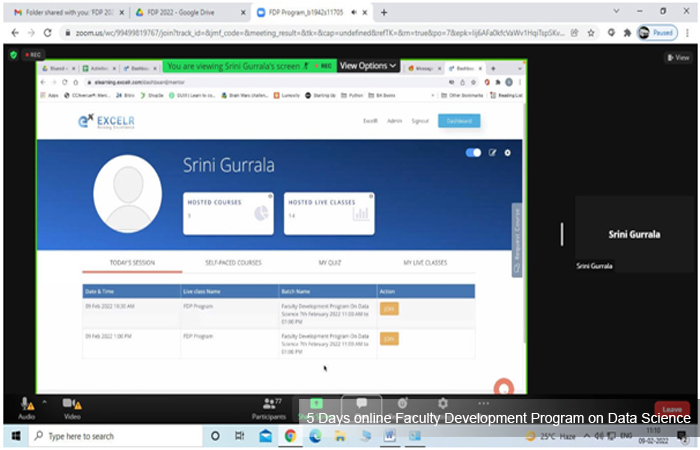
Task: Click the edit profile pencil icon
Action: click(x=492, y=153)
